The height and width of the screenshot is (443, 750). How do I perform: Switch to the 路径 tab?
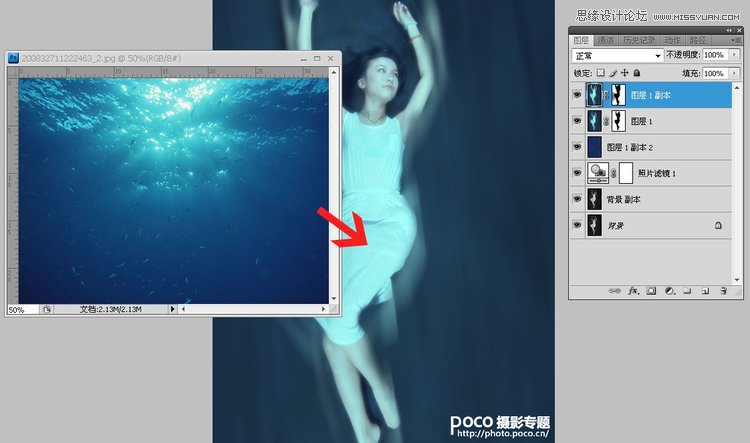click(698, 41)
